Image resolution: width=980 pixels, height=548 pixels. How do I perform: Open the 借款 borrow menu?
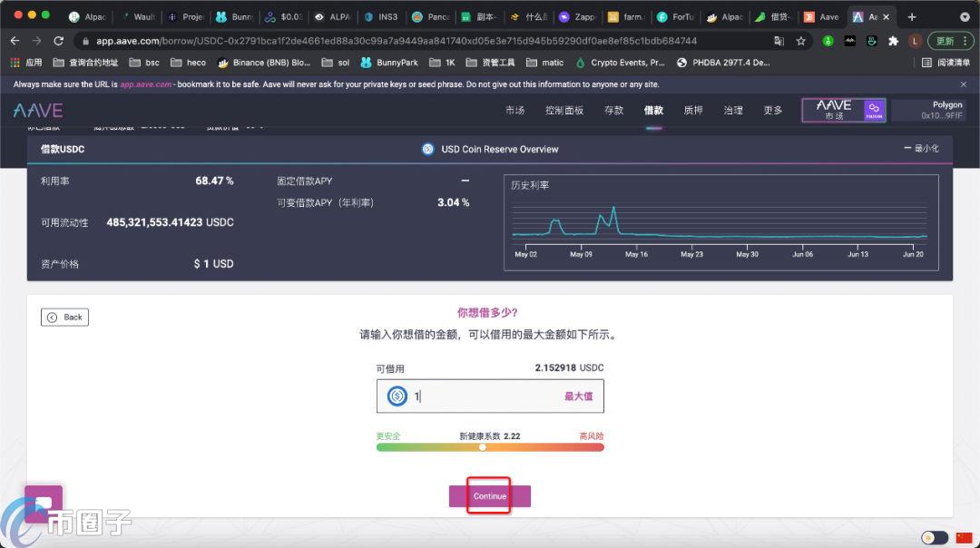pyautogui.click(x=653, y=111)
